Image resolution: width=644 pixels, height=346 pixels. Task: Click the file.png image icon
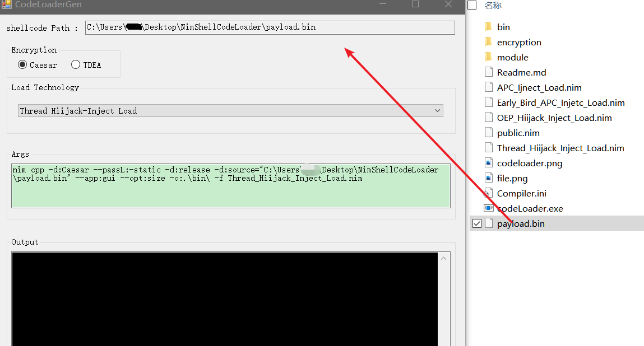tap(488, 178)
